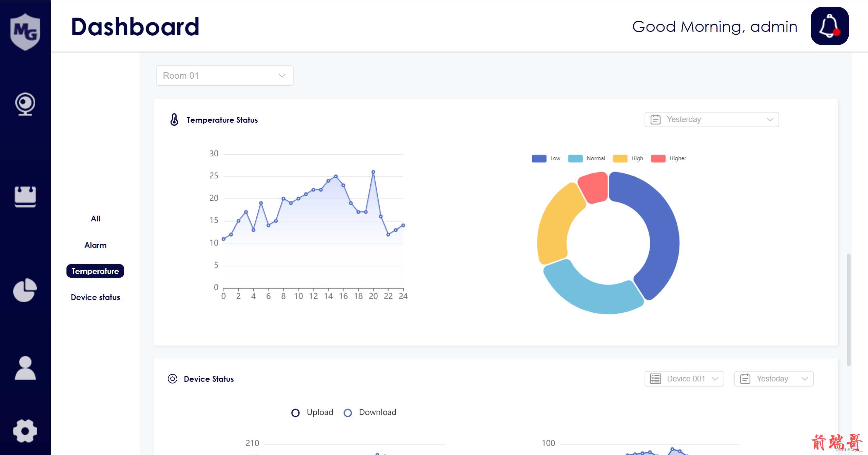Expand Room 01 selector chevron arrow
Image resolution: width=868 pixels, height=455 pixels.
pyautogui.click(x=282, y=76)
